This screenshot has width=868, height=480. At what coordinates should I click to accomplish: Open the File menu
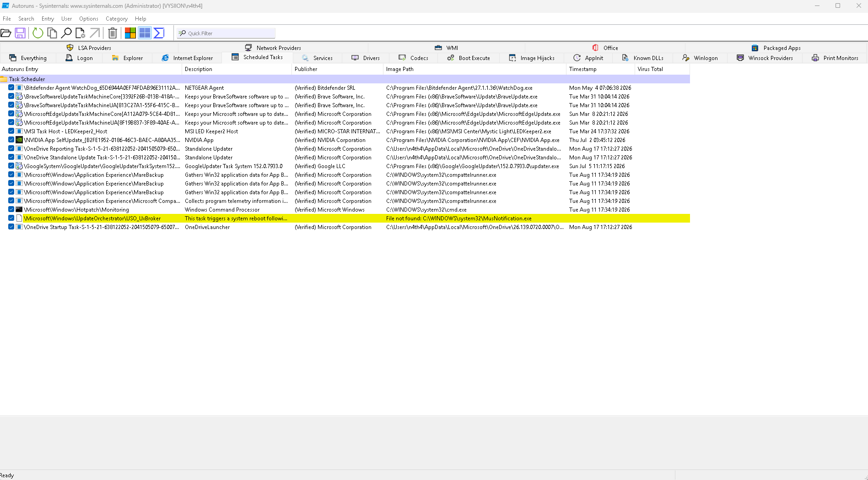coord(7,19)
